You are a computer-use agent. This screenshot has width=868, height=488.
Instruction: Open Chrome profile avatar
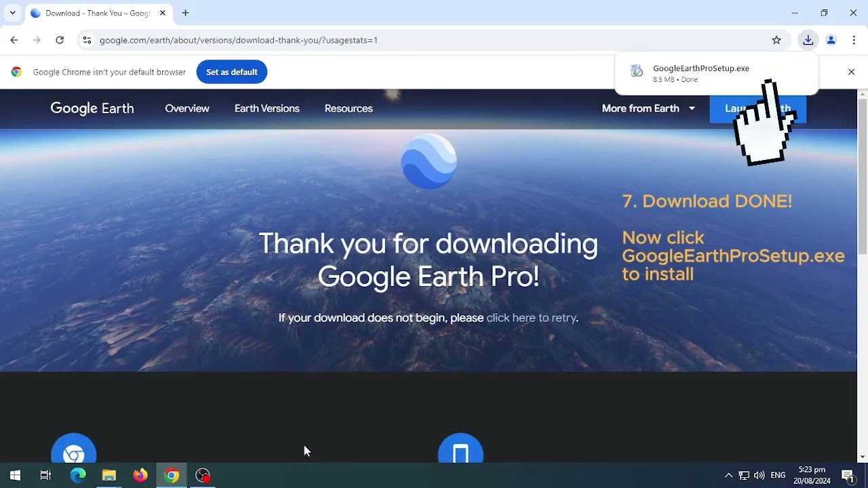pos(831,40)
